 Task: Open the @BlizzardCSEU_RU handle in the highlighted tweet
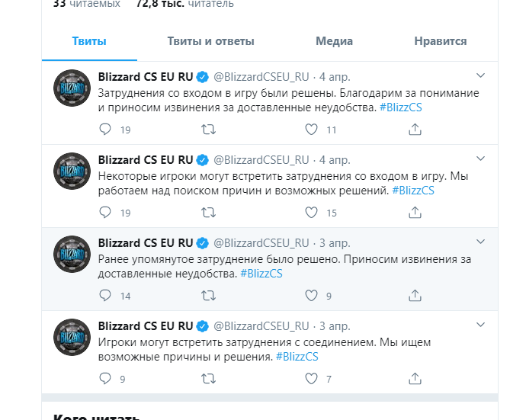pyautogui.click(x=261, y=243)
